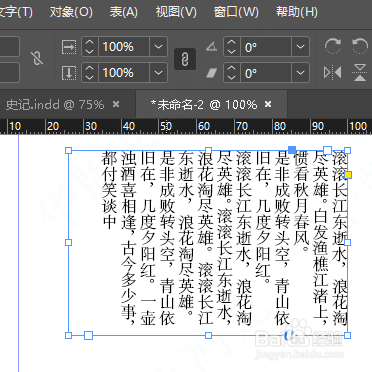Click the vertical scale 100% field

click(124, 73)
